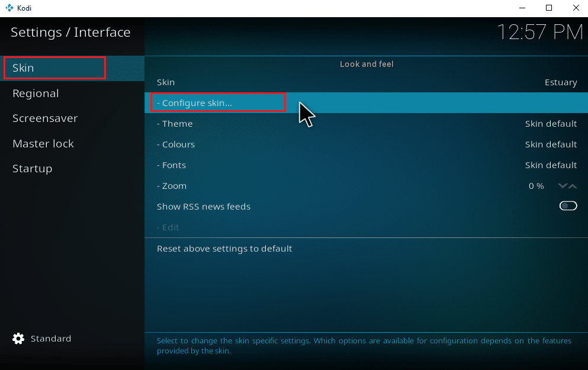Change the Colours option
The height and width of the screenshot is (370, 588).
point(367,144)
